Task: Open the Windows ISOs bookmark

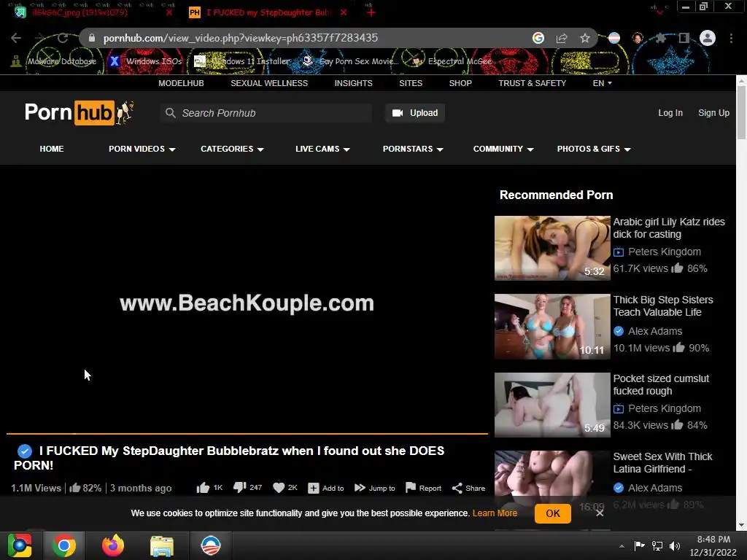Action: click(x=145, y=61)
